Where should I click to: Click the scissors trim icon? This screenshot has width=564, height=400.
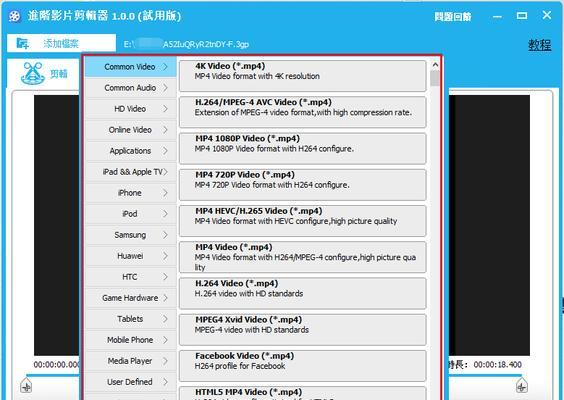(x=33, y=73)
